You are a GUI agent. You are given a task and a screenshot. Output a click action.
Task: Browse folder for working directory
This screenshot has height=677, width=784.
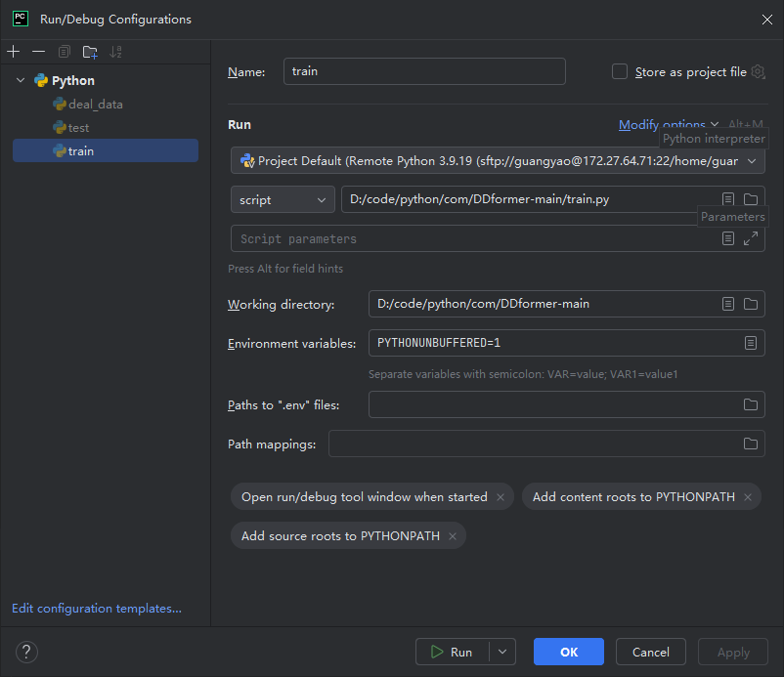tap(750, 304)
